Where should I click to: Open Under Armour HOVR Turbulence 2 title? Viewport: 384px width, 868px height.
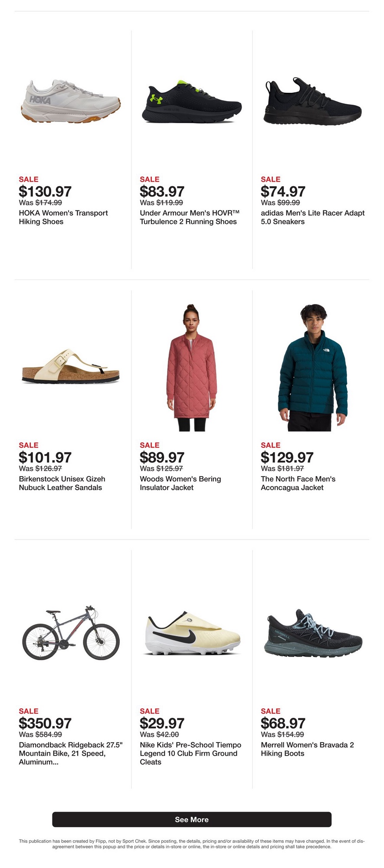click(190, 217)
